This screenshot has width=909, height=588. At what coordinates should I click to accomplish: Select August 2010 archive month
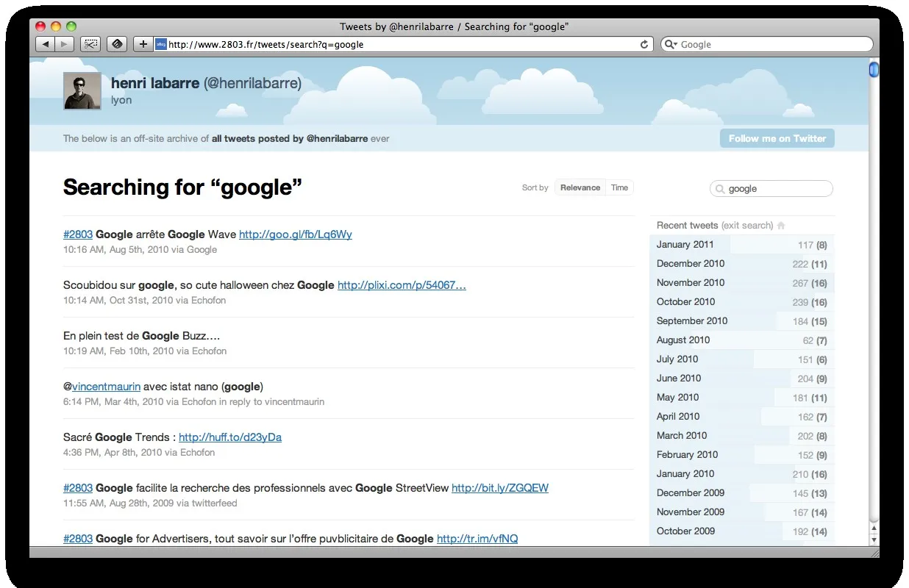[742, 340]
